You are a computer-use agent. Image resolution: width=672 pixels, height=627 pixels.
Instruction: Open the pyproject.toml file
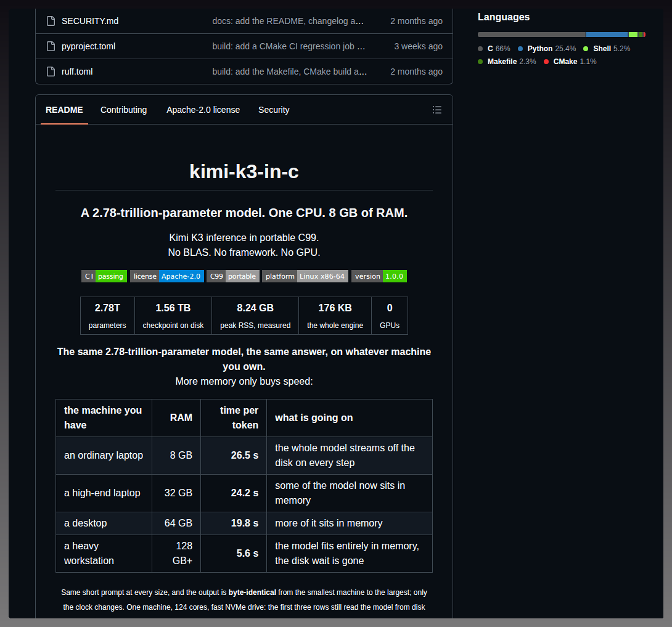tap(88, 46)
